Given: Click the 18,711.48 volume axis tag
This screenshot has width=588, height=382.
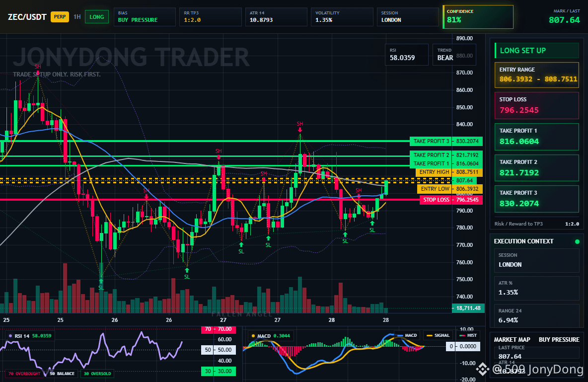Looking at the screenshot, I should (x=468, y=308).
